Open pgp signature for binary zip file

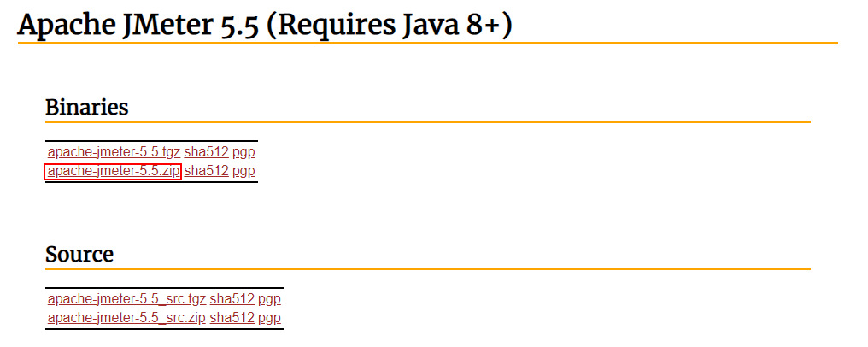[243, 171]
